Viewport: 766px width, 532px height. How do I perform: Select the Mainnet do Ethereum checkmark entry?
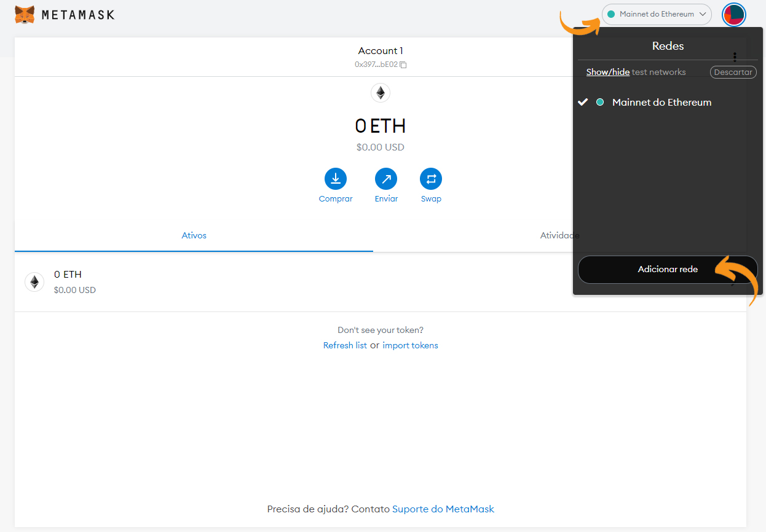[x=583, y=102]
